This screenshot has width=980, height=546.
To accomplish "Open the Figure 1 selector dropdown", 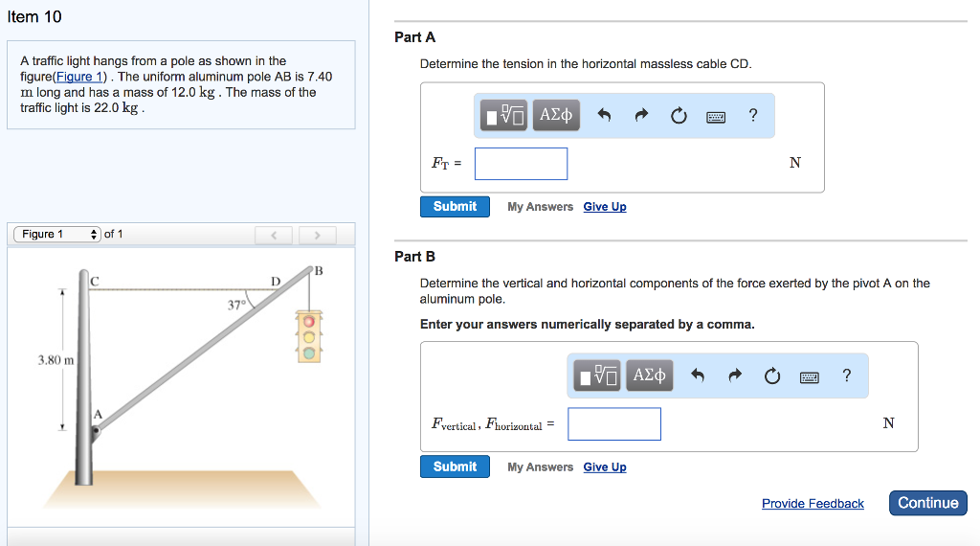I will (56, 234).
